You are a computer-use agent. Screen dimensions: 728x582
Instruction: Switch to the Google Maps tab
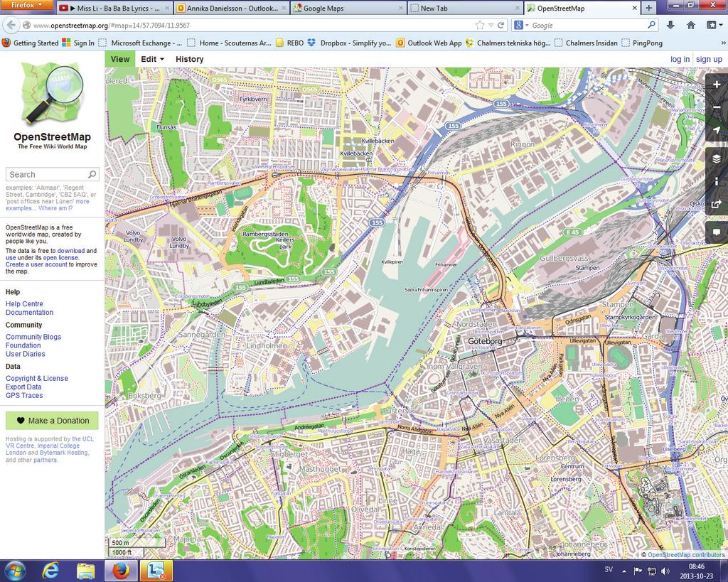(348, 8)
